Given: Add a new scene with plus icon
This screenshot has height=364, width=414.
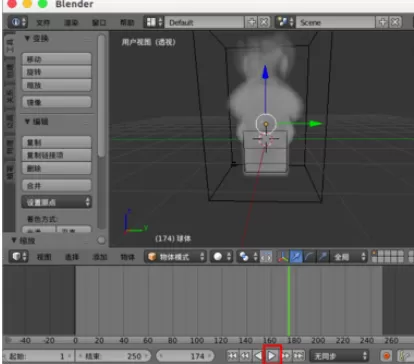Looking at the screenshot, I should pyautogui.click(x=382, y=22).
